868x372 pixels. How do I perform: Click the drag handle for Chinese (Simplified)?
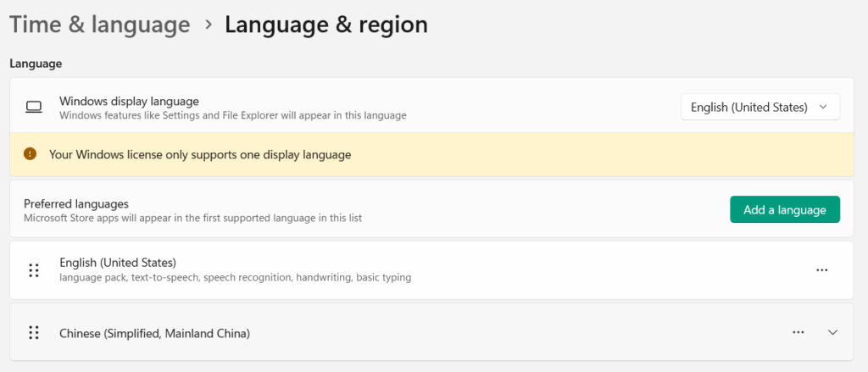coord(34,333)
